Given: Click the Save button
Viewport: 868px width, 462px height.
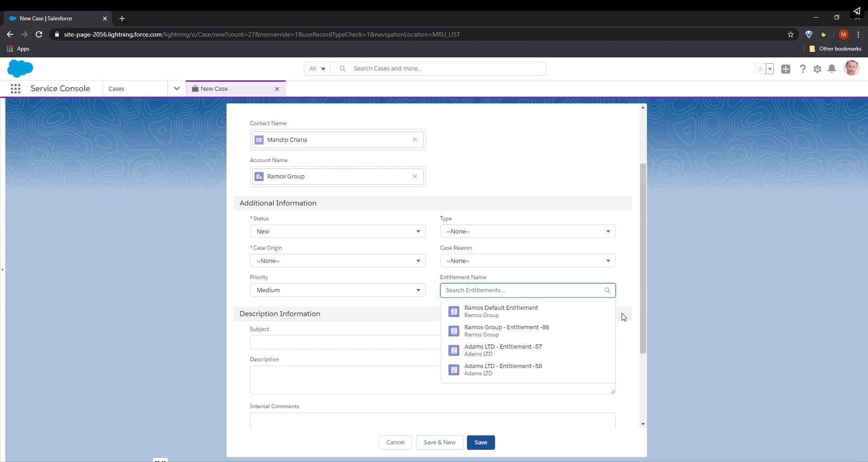Looking at the screenshot, I should [481, 443].
